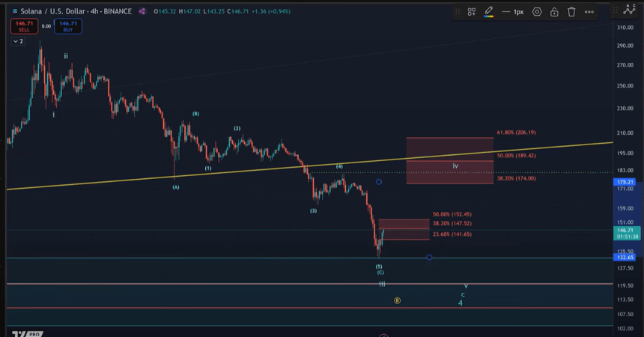
Task: Select the blue anchor point on 132.65 line
Action: [x=429, y=258]
